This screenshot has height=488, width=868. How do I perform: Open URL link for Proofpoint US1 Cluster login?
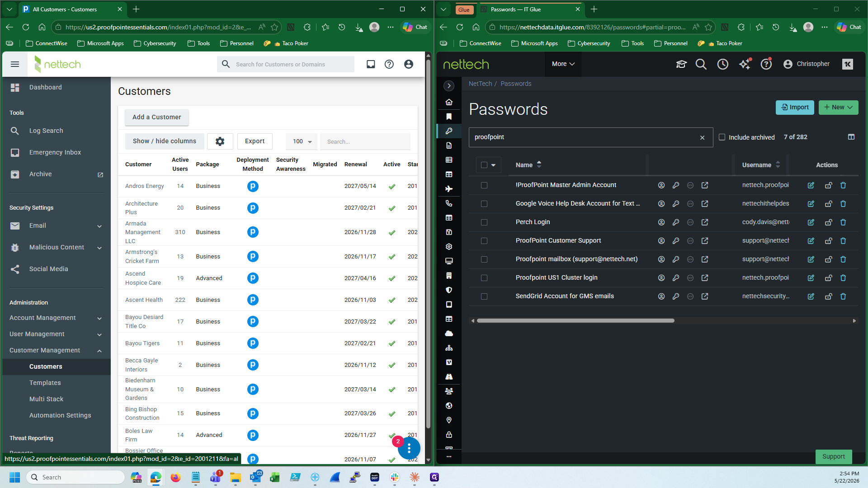pos(705,278)
